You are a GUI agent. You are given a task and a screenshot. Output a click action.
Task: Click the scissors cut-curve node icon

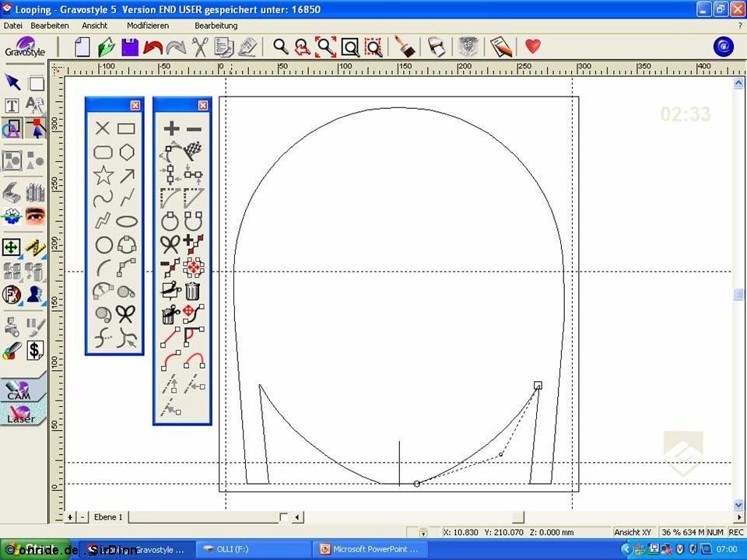(170, 244)
